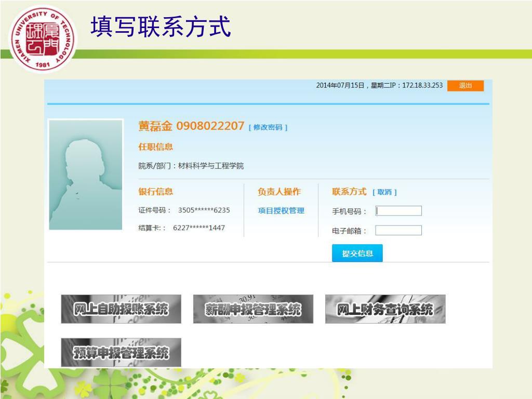Select the 任职信息 heading

point(156,147)
